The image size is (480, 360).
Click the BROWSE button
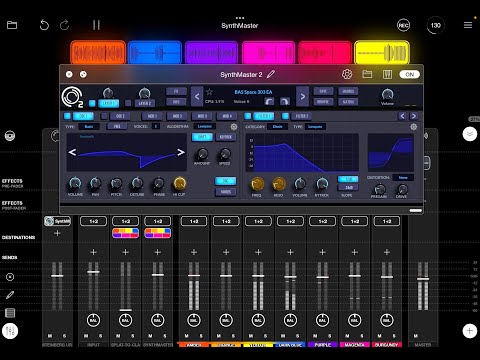(x=323, y=102)
